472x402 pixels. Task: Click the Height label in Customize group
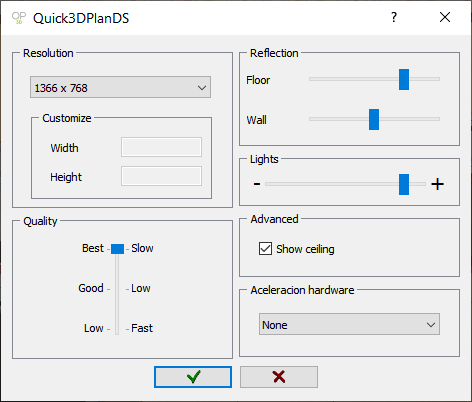point(66,177)
